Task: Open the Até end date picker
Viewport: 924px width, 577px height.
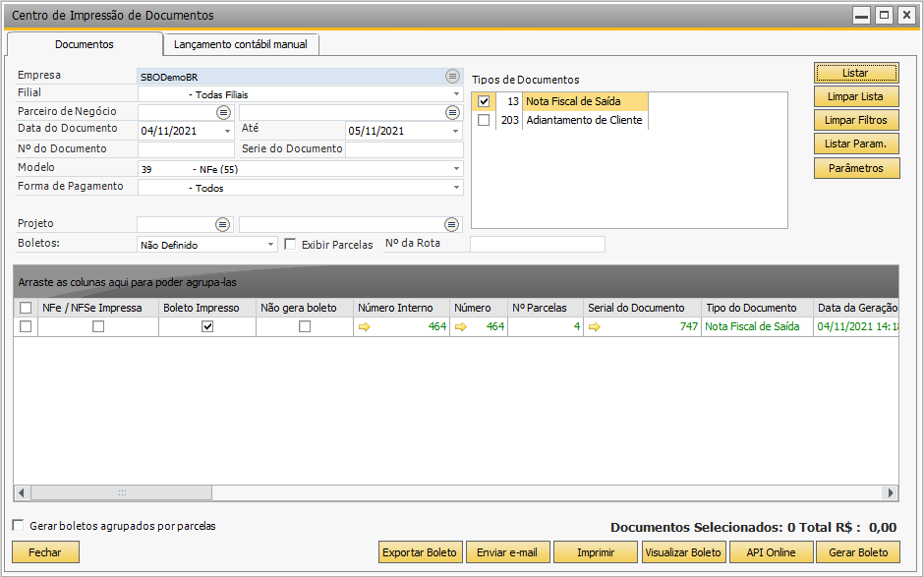Action: (x=455, y=131)
